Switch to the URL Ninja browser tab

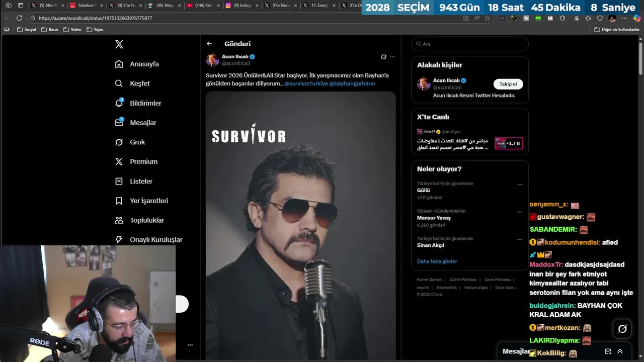point(164,6)
